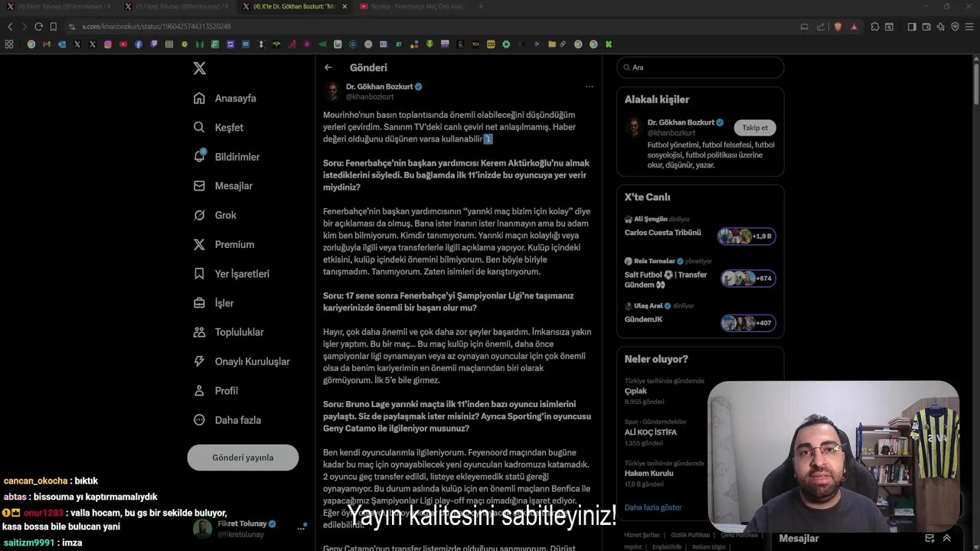The width and height of the screenshot is (980, 551).
Task: Go to Profil page
Action: pos(216,390)
